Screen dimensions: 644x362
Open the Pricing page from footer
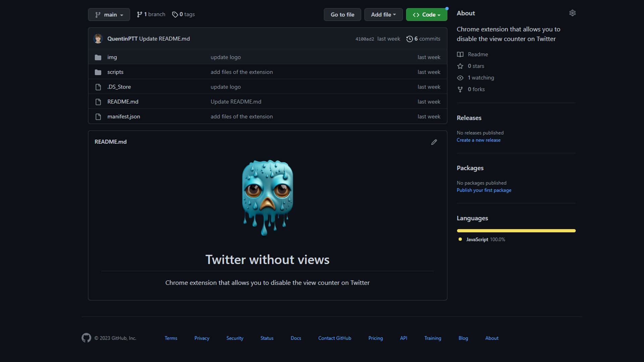coord(375,338)
